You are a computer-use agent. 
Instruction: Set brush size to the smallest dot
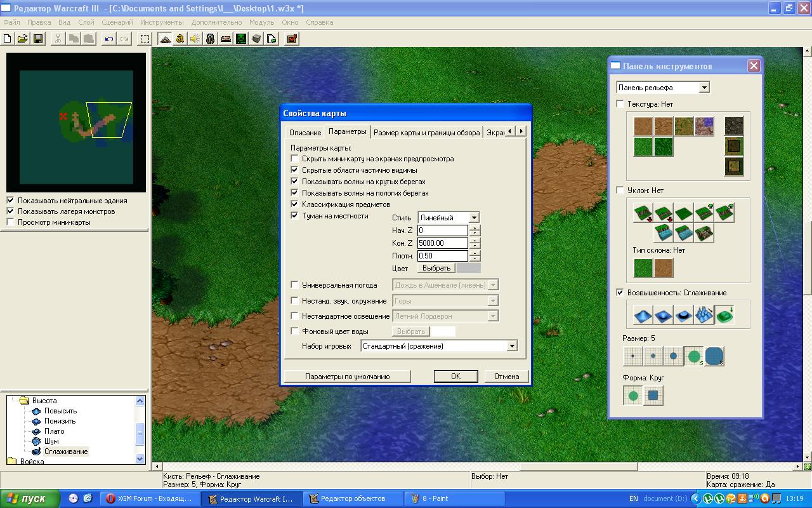[x=632, y=356]
